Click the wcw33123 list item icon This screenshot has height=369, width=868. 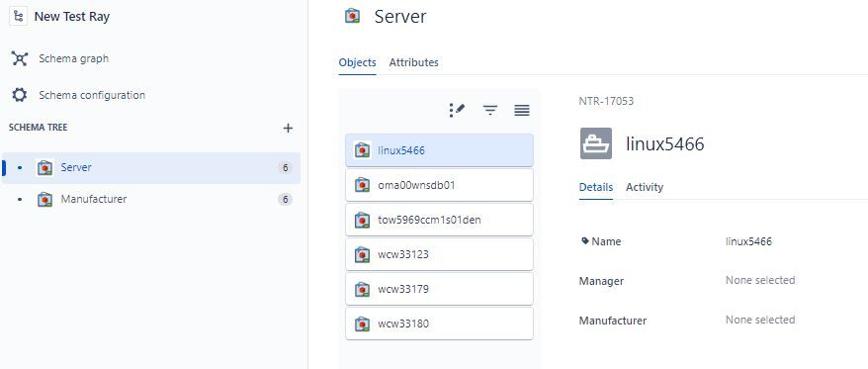pyautogui.click(x=362, y=255)
